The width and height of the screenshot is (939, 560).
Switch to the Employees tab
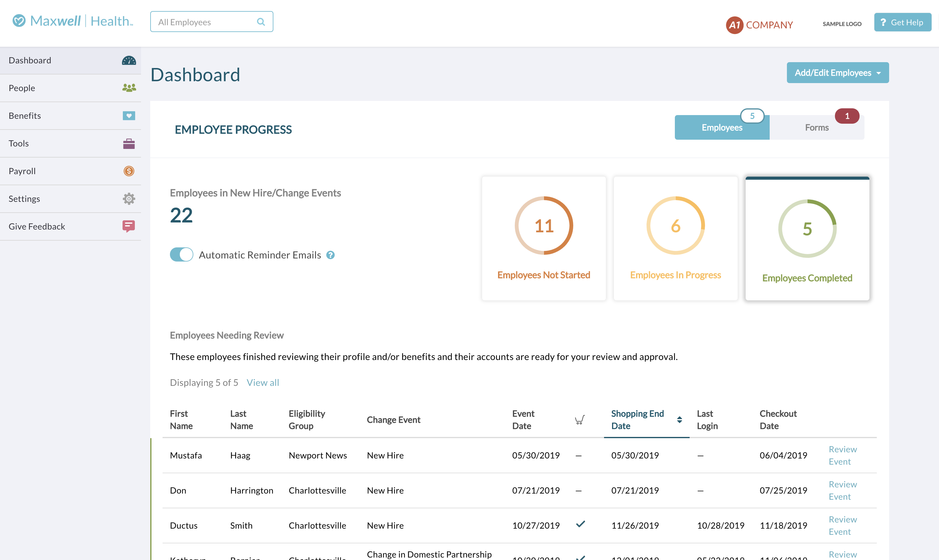[x=722, y=128]
